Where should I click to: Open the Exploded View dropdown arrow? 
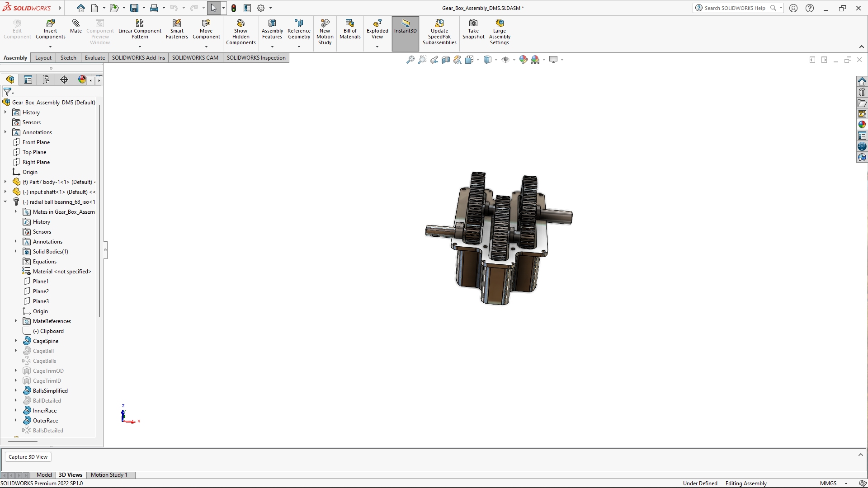[377, 47]
